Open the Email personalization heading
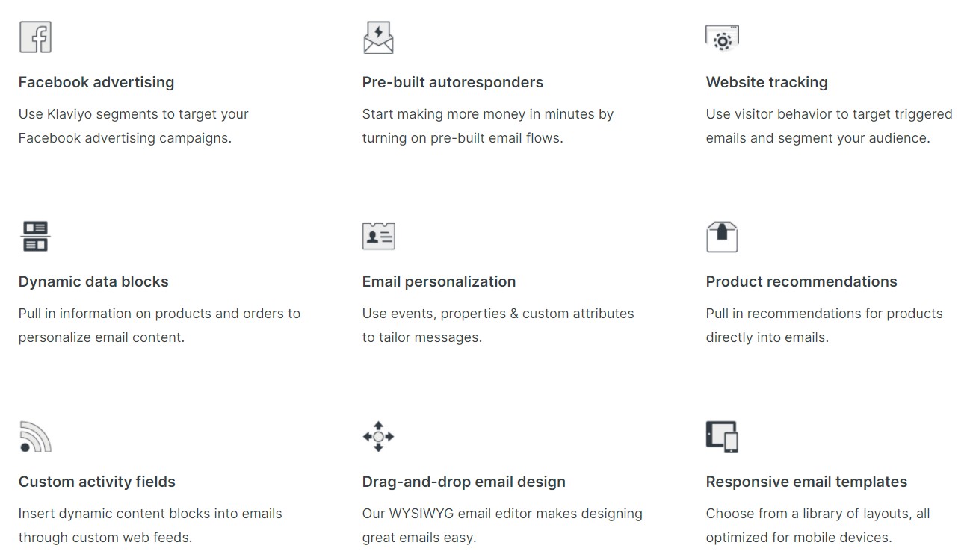This screenshot has height=560, width=970. point(439,281)
